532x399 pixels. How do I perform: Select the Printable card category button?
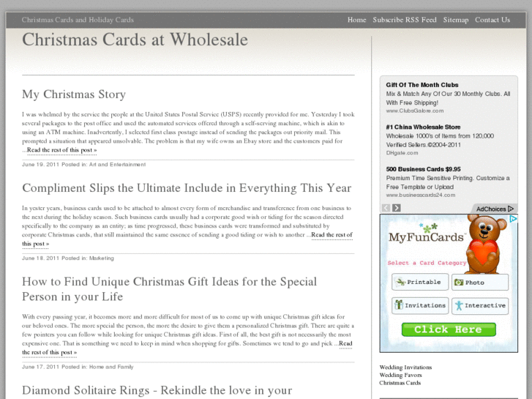(x=420, y=282)
